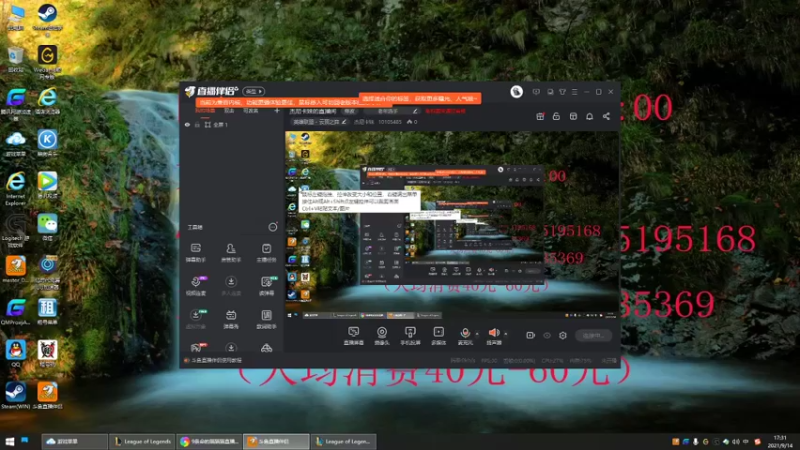The image size is (800, 450).
Task: Start recording with the record icon
Action: (x=531, y=335)
